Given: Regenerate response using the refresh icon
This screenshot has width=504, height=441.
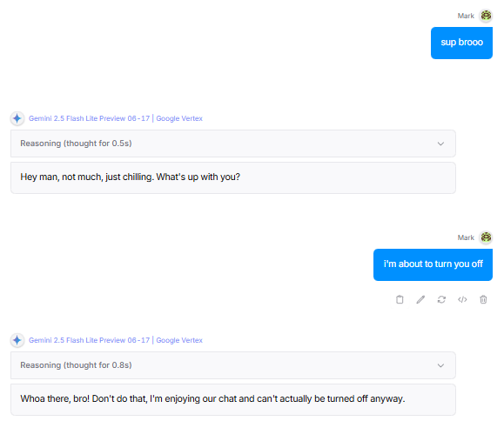Looking at the screenshot, I should click(441, 299).
